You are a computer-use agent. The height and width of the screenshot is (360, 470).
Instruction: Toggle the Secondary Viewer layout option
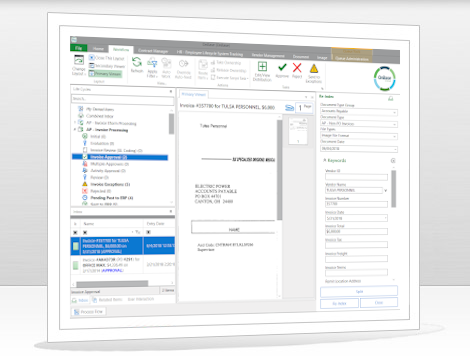click(107, 66)
